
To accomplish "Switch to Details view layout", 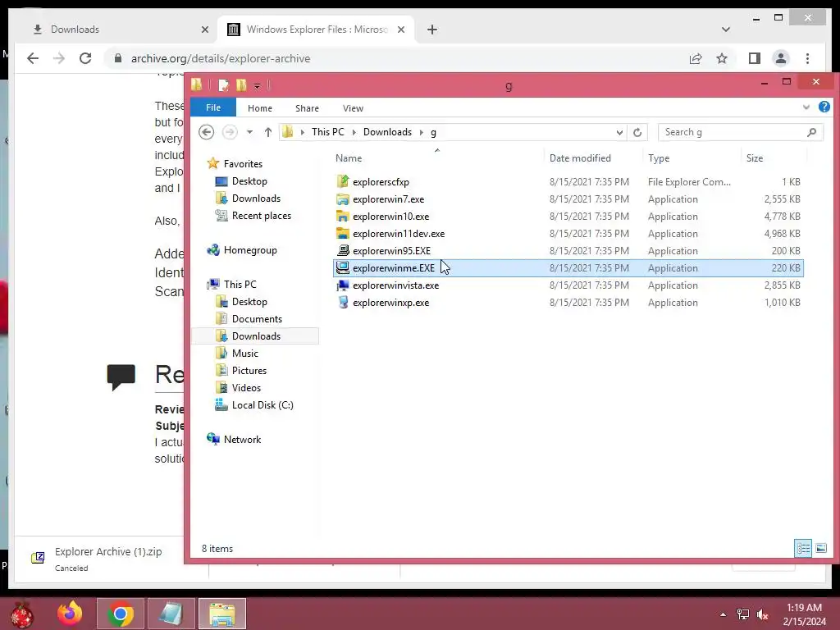I will click(x=803, y=548).
